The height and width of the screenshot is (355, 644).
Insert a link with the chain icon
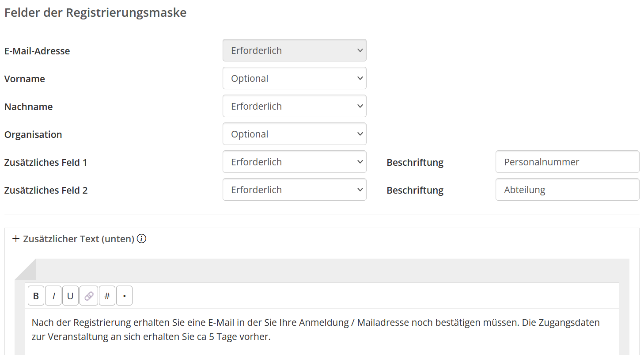tap(89, 296)
